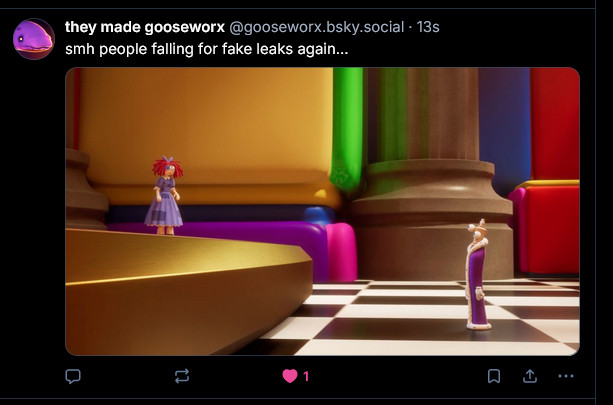Click the chess king figure in image
The image size is (613, 405).
pyautogui.click(x=477, y=274)
